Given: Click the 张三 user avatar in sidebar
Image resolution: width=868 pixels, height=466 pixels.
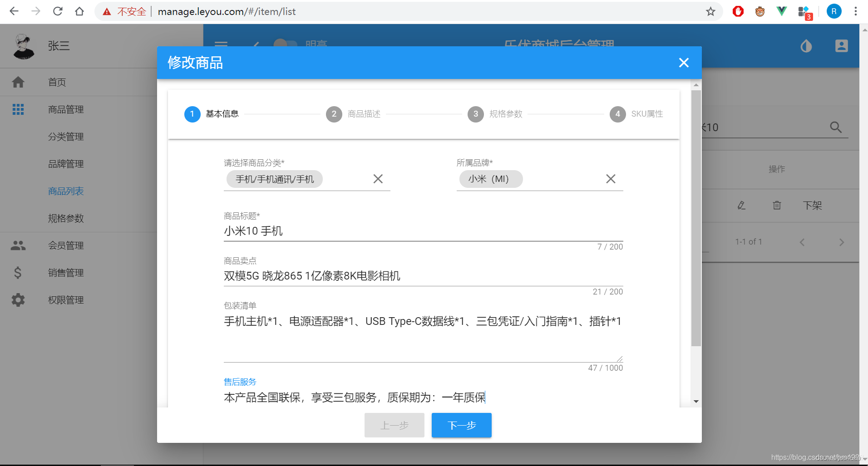Looking at the screenshot, I should (x=24, y=46).
